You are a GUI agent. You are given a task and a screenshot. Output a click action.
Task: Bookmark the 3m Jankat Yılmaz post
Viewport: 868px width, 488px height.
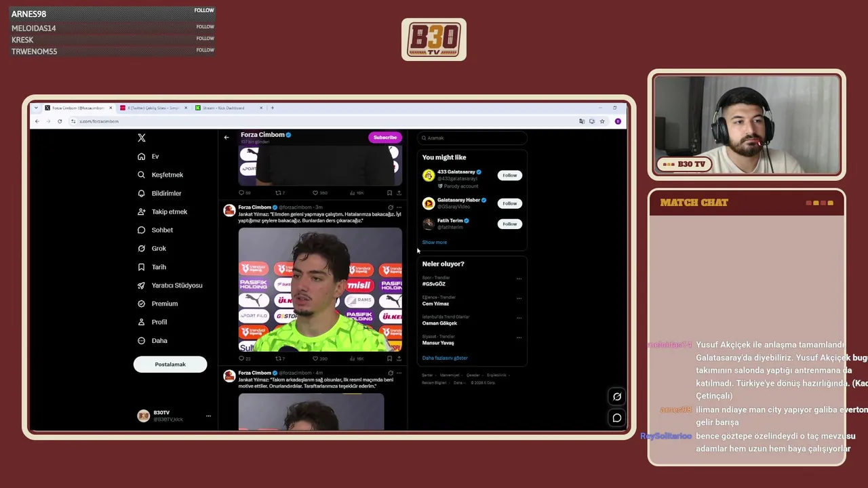pos(389,359)
